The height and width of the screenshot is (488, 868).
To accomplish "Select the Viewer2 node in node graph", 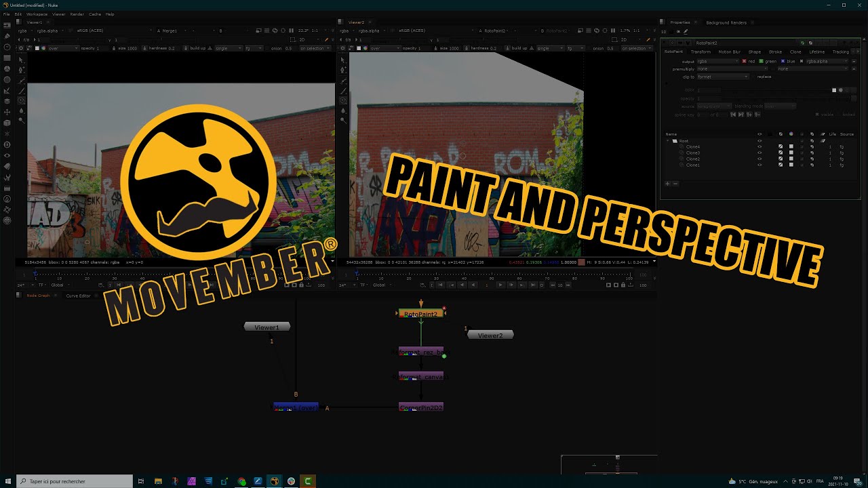I will (x=490, y=335).
